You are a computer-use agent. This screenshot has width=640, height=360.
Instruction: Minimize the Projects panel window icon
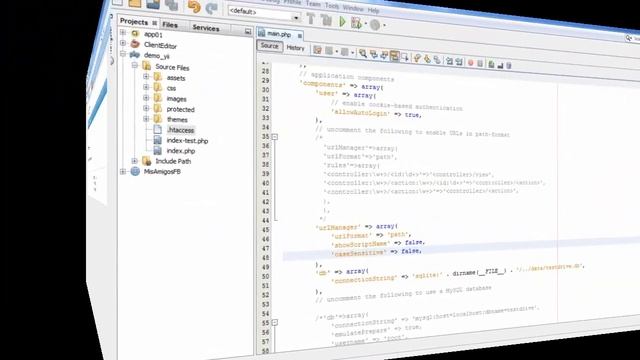coord(248,31)
